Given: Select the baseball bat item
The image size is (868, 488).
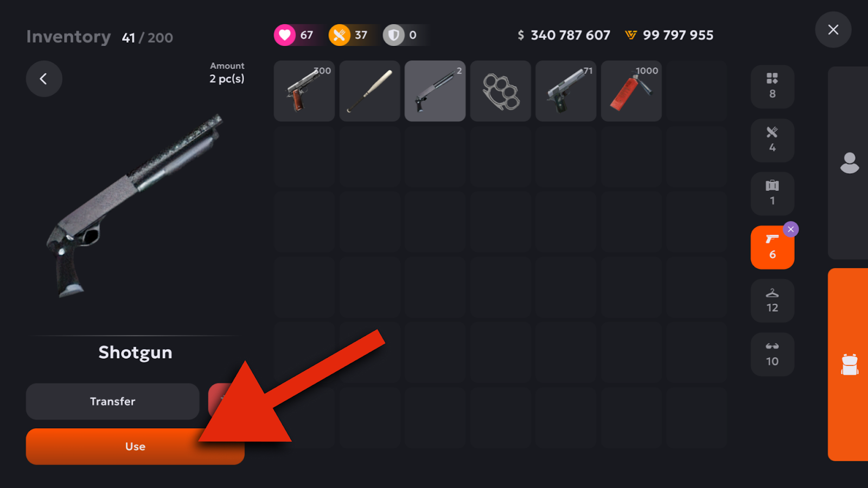Looking at the screenshot, I should [x=369, y=91].
